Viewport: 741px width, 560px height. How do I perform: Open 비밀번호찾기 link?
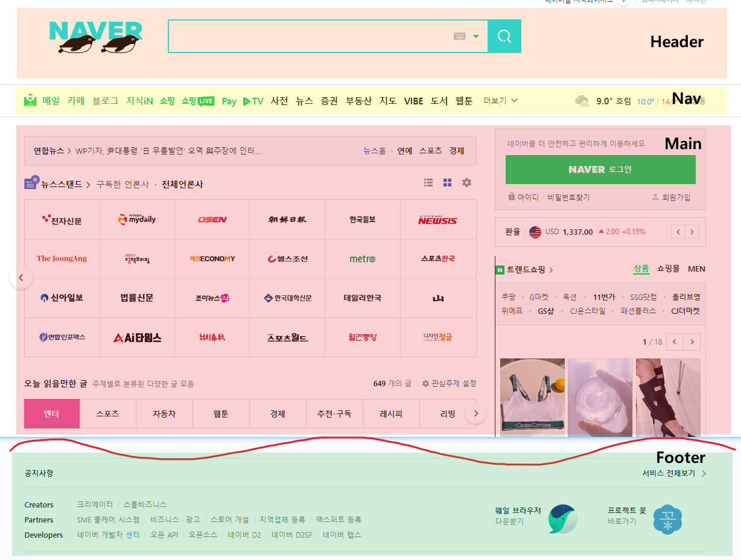click(x=568, y=197)
